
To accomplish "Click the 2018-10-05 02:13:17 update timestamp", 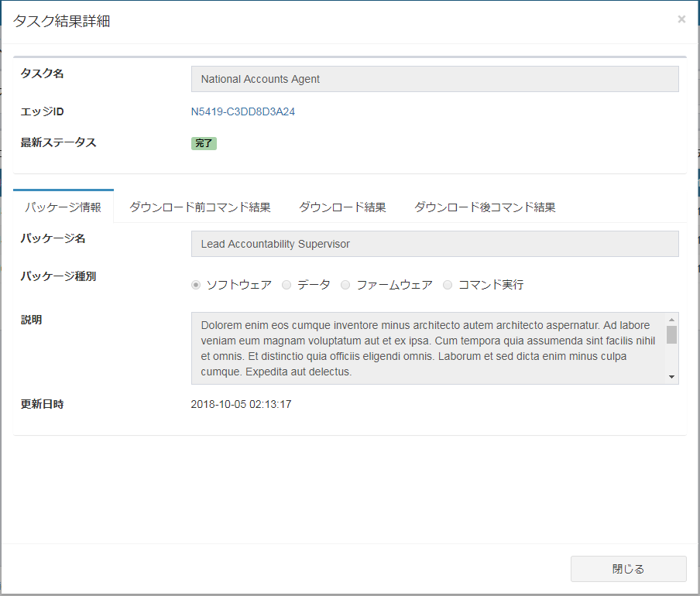I will pos(241,404).
